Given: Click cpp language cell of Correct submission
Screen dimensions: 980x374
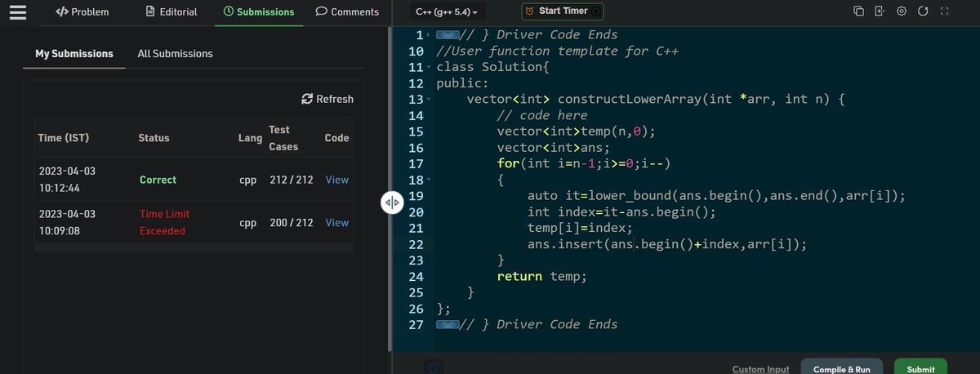Looking at the screenshot, I should tap(248, 180).
